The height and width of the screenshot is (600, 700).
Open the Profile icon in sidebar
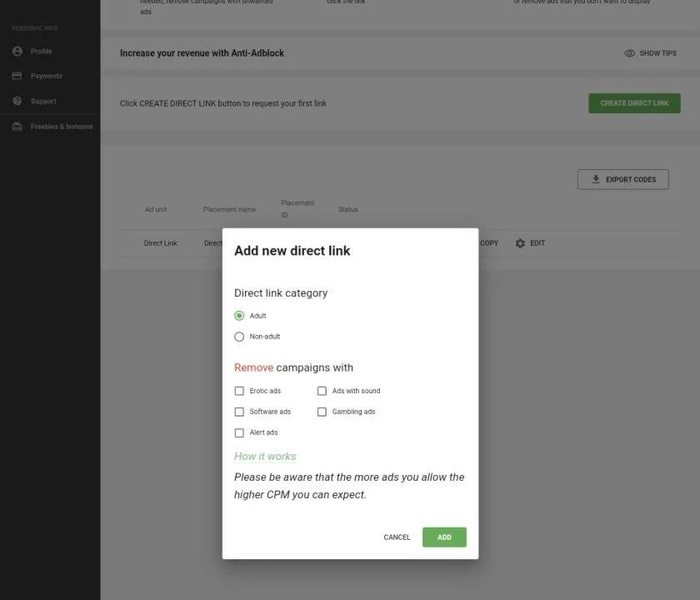coord(17,52)
